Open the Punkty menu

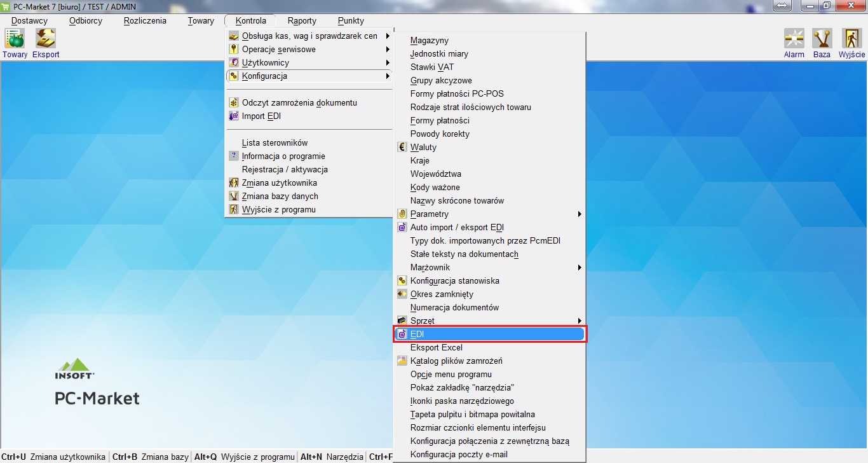(351, 21)
